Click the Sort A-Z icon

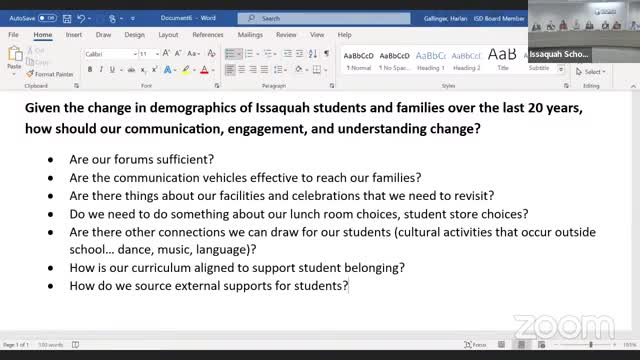pyautogui.click(x=313, y=54)
